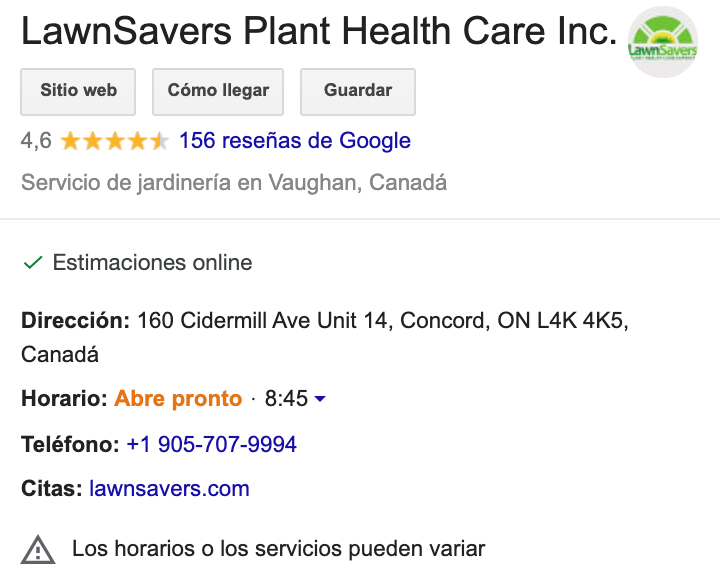The image size is (720, 584).
Task: Open the lawnsavers.com appointments link
Action: pos(169,489)
